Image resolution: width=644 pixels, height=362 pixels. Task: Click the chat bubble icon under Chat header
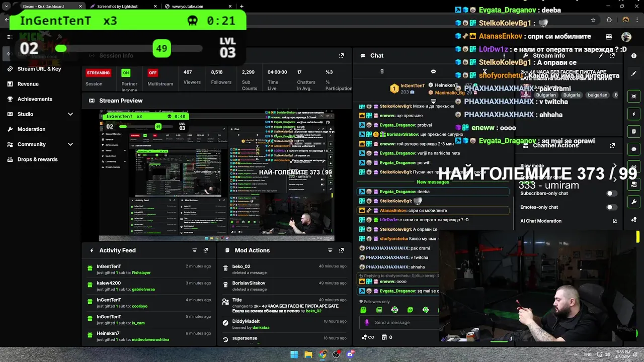point(433,72)
